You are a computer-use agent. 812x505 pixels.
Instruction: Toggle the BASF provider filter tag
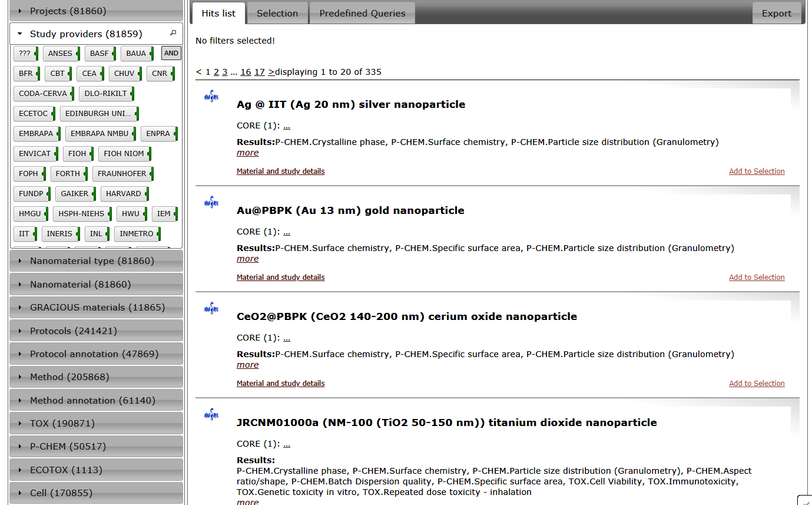[100, 54]
